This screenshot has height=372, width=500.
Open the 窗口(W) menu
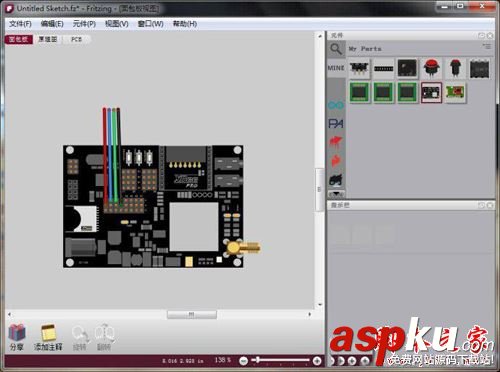pos(150,24)
